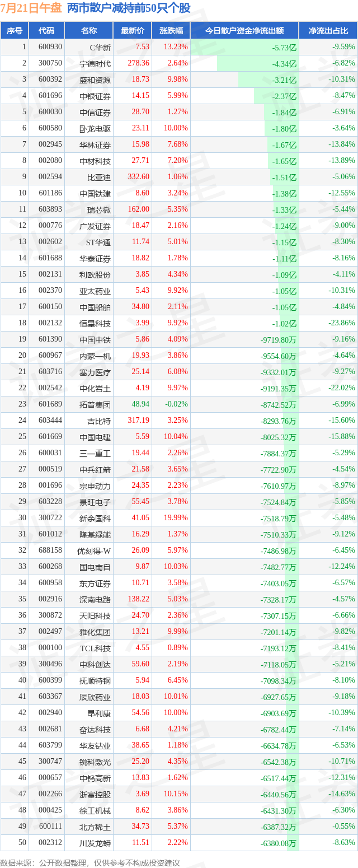Image resolution: width=358 pixels, height=868 pixels.
Task: Click the change value -0.02%
Action: tap(177, 404)
